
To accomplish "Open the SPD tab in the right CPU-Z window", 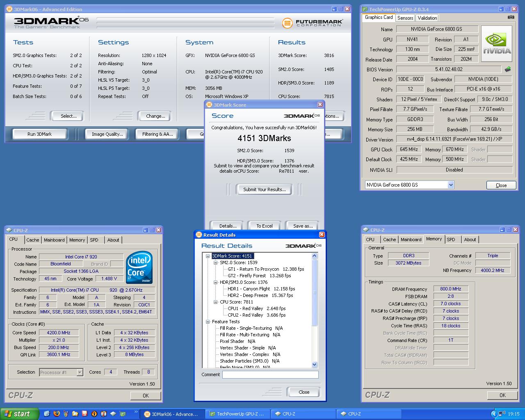I will click(451, 240).
